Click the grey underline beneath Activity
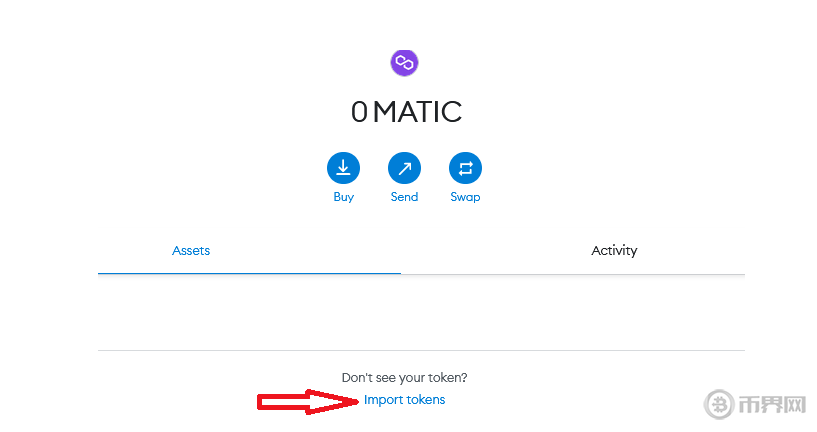 click(573, 273)
